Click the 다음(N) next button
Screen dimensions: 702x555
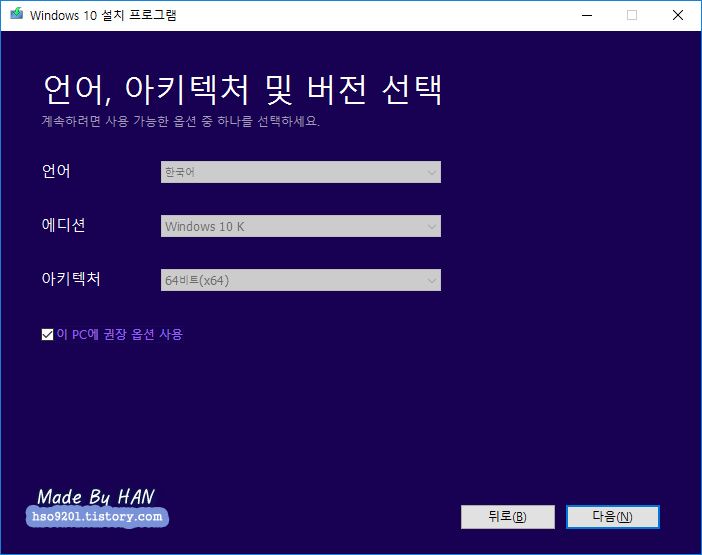613,517
